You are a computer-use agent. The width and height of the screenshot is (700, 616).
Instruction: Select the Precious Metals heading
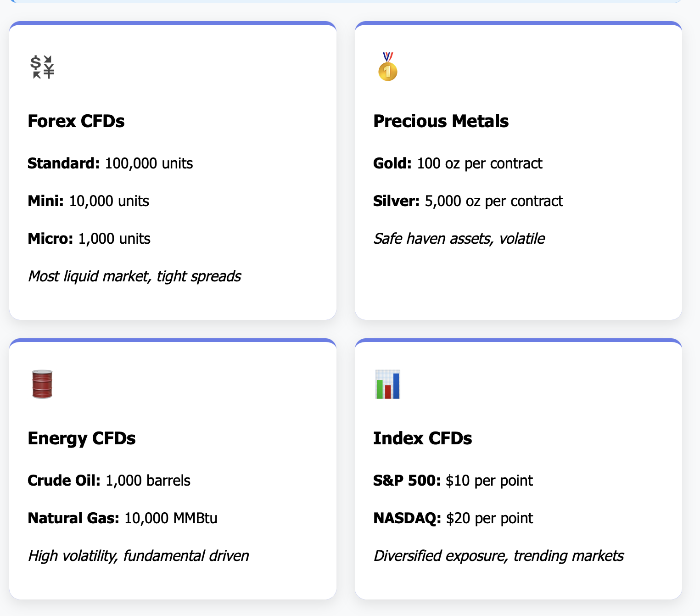pyautogui.click(x=441, y=121)
